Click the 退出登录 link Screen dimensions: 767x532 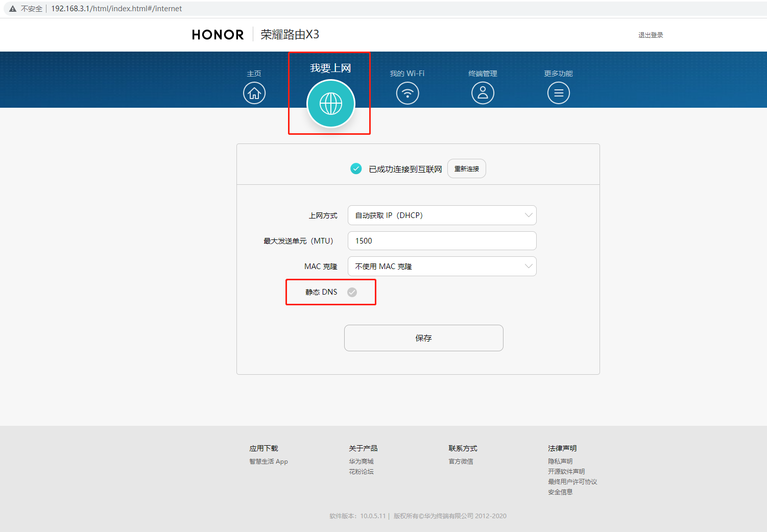tap(651, 35)
